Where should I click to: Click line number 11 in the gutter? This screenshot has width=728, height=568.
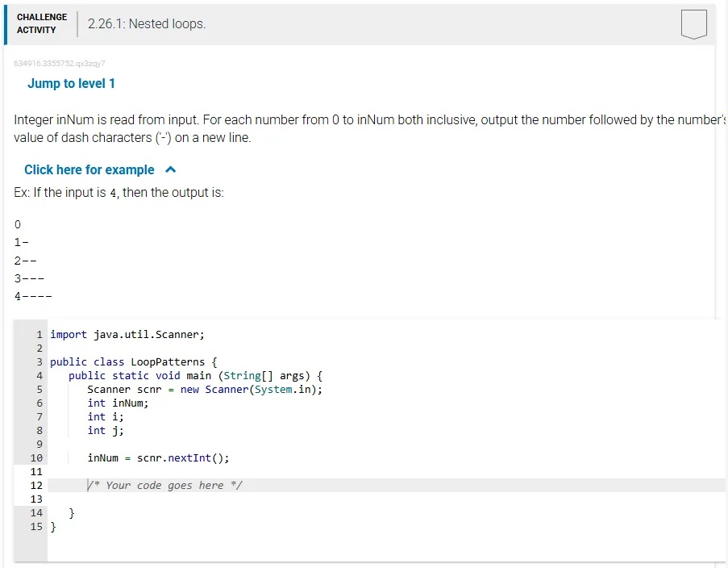[36, 472]
